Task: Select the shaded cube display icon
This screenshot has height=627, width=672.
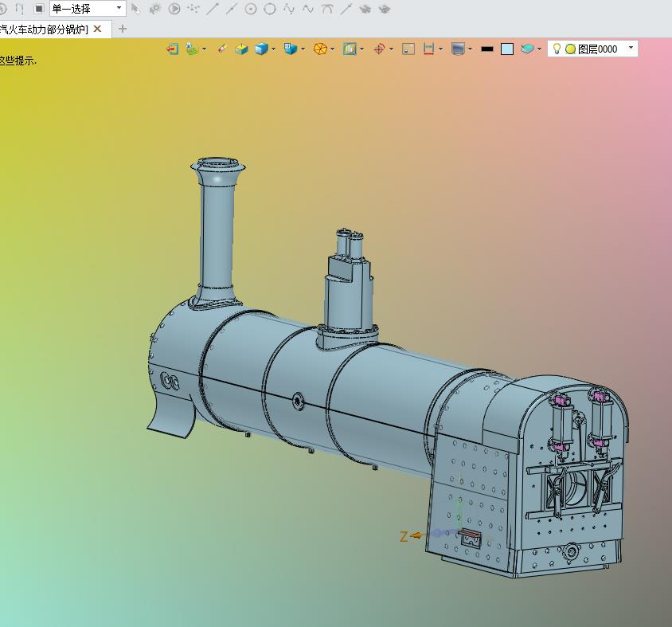Action: [x=261, y=49]
